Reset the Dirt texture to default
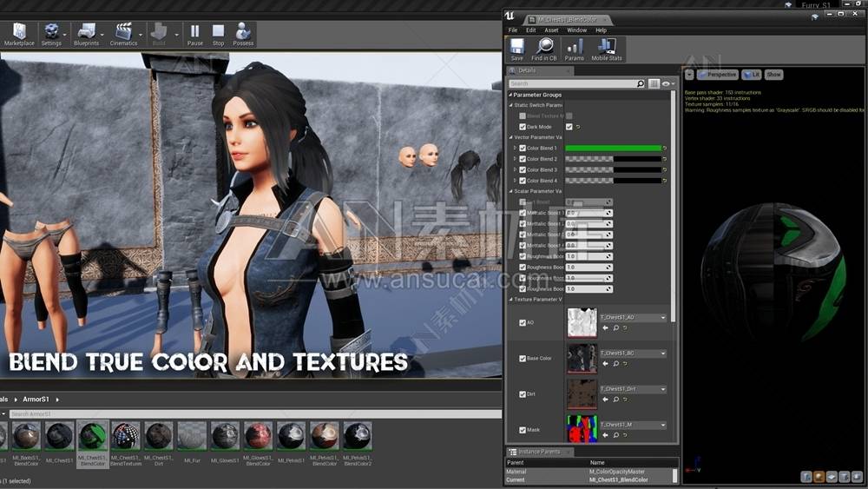 pos(625,400)
